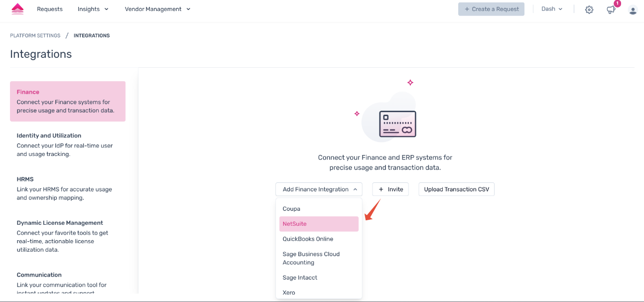Navigate to Platform Settings breadcrumb link
This screenshot has width=644, height=302.
[35, 35]
